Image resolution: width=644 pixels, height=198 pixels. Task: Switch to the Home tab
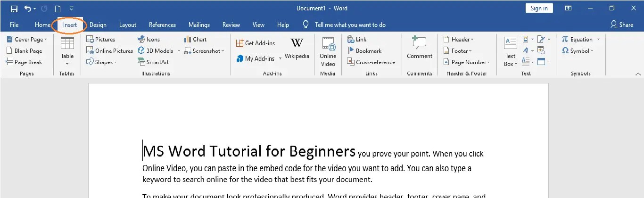(42, 25)
